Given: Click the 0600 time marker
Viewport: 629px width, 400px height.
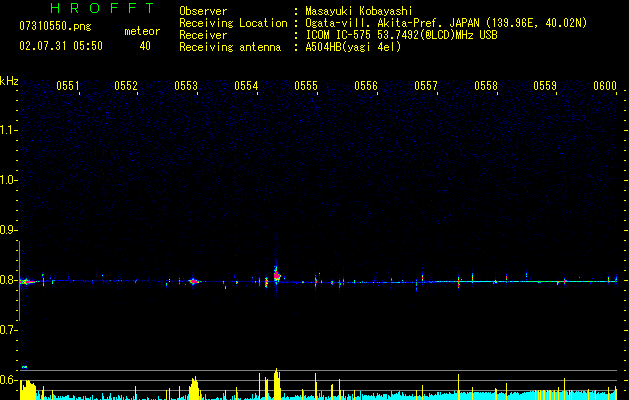Looking at the screenshot, I should pyautogui.click(x=605, y=86).
